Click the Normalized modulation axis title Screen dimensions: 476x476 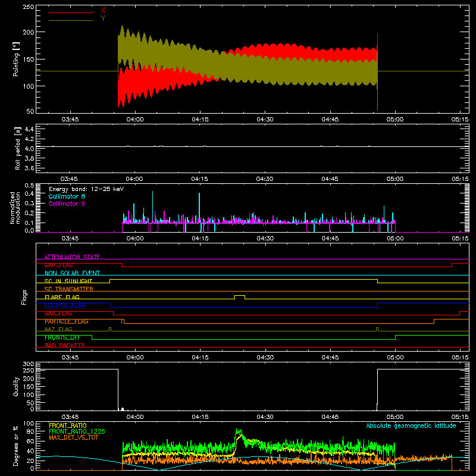15,208
